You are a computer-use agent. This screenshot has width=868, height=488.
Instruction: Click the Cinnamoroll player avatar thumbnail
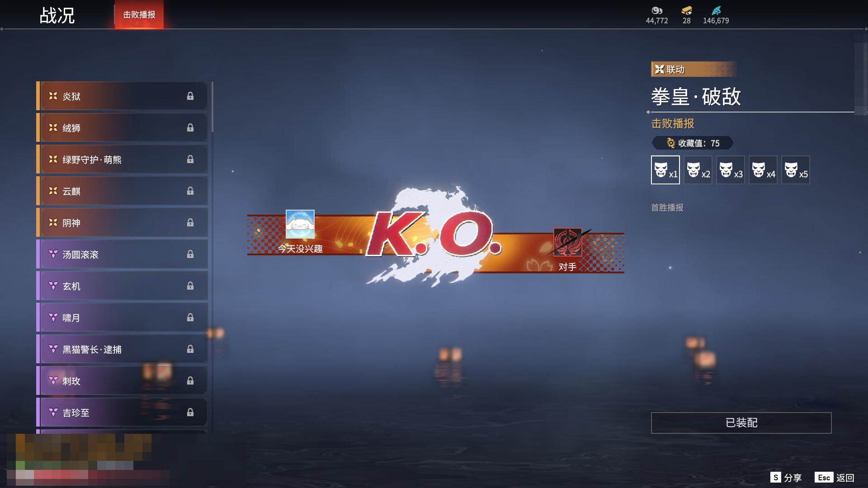(300, 224)
